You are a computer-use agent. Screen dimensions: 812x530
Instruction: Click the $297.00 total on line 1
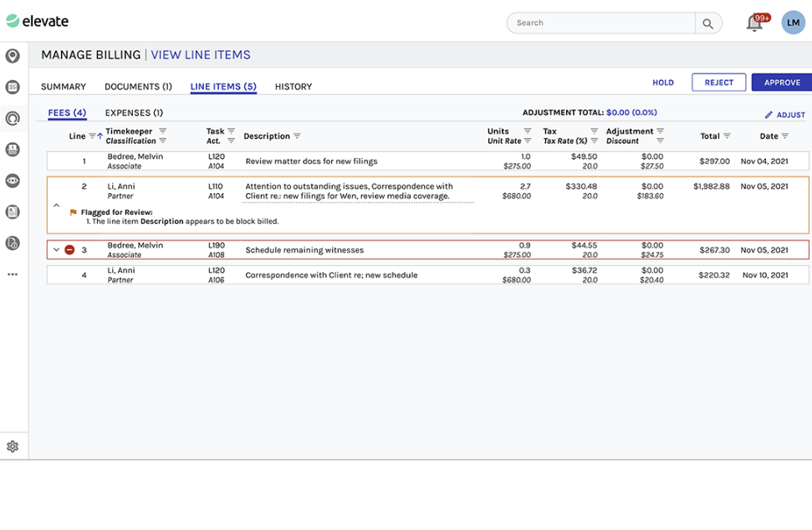(715, 161)
